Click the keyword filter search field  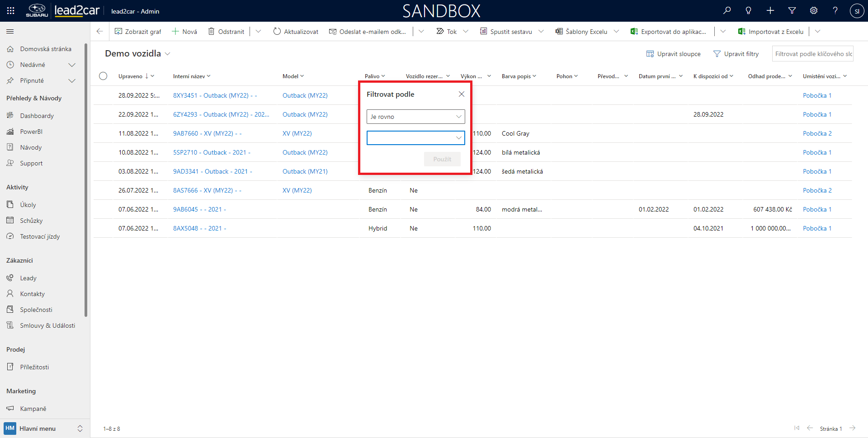click(812, 54)
